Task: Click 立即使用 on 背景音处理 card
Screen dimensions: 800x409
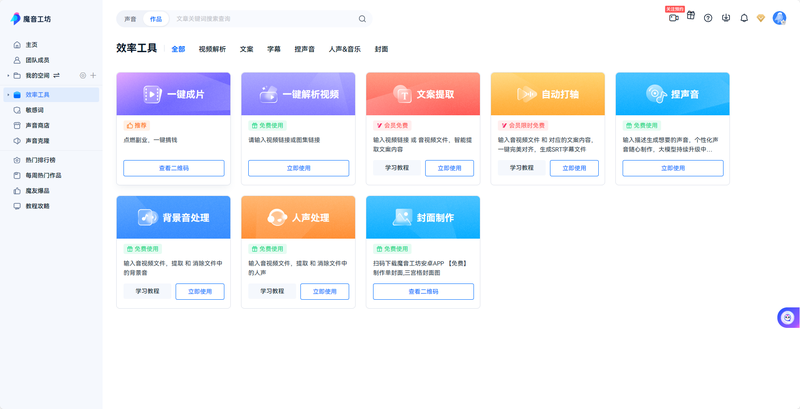Action: [x=200, y=292]
